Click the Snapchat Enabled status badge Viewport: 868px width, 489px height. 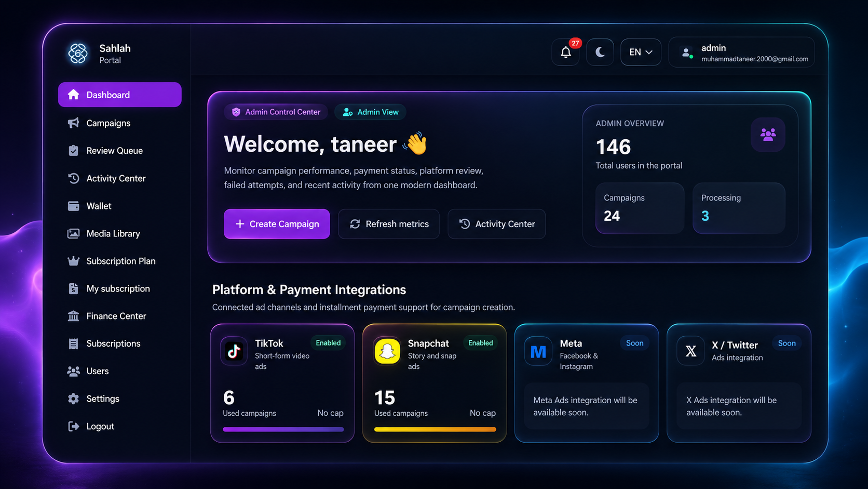(x=481, y=343)
